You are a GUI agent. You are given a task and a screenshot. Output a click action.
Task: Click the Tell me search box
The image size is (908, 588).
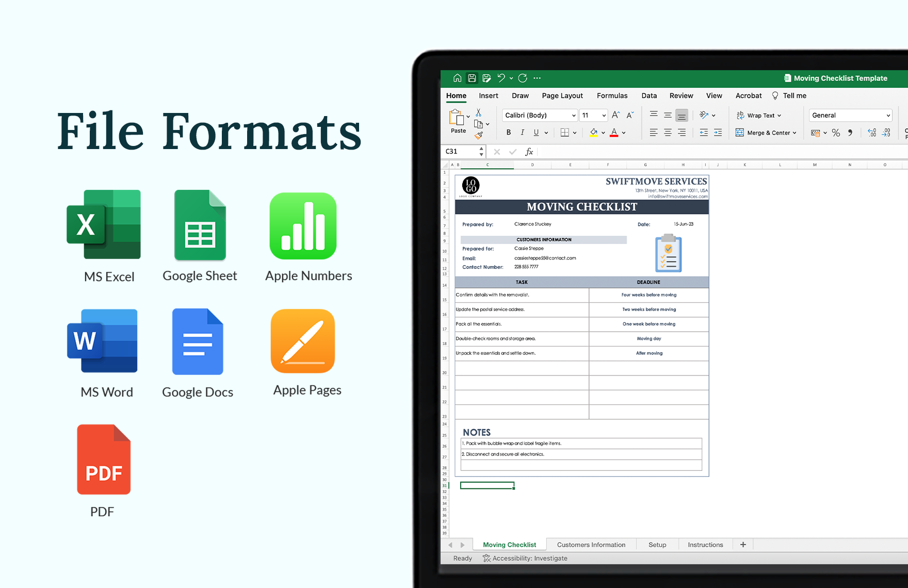789,95
